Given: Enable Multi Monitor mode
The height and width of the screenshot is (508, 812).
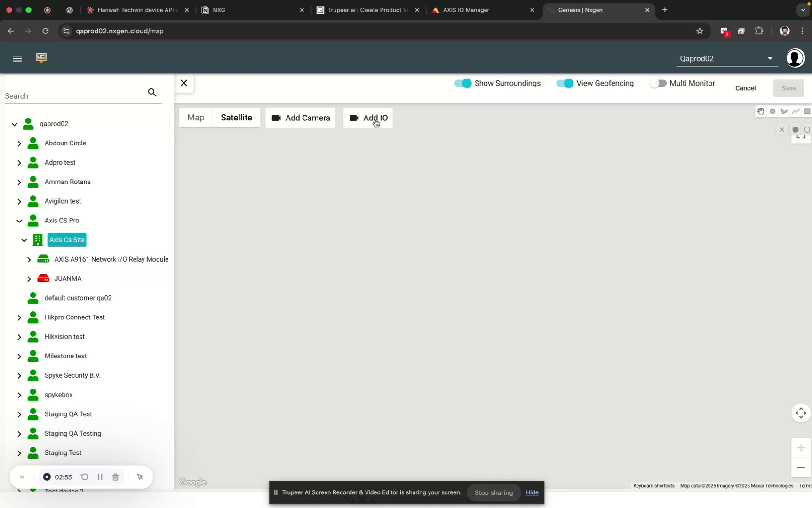Looking at the screenshot, I should [x=659, y=83].
